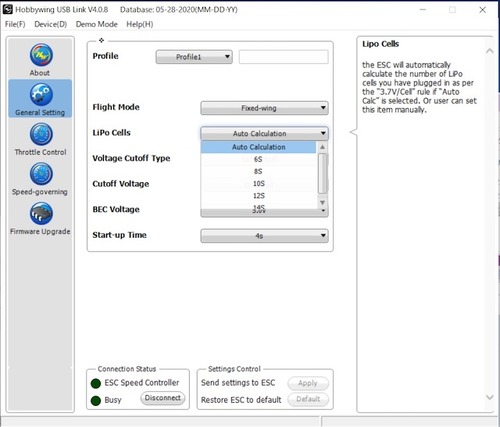Close the Hobbywing USB Link window
The width and height of the screenshot is (500, 427).
pos(482,10)
